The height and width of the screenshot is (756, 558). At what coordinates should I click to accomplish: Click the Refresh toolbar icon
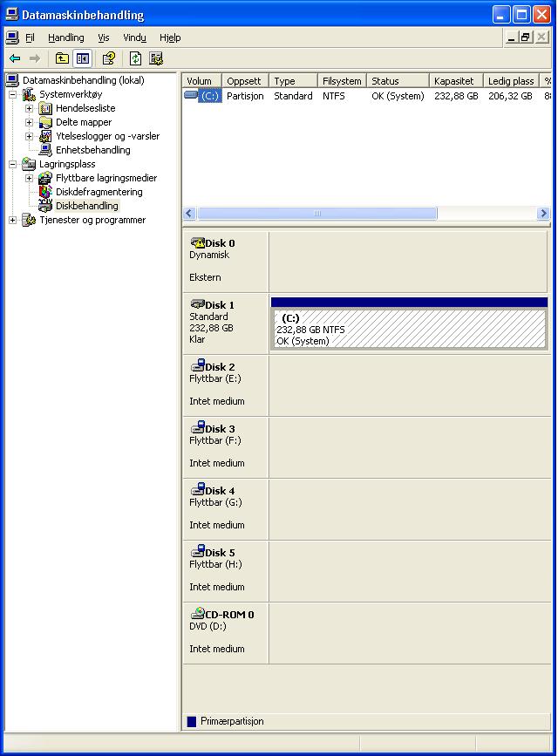(x=135, y=58)
